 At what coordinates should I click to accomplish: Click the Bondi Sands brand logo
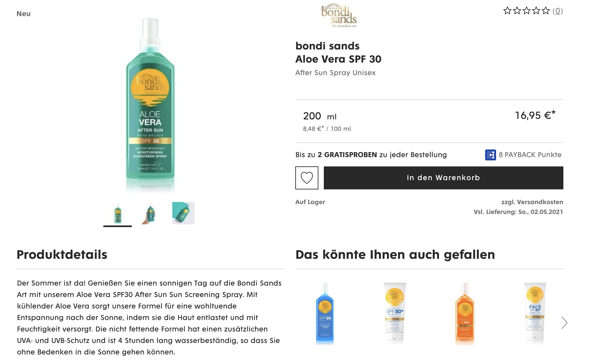(x=339, y=15)
